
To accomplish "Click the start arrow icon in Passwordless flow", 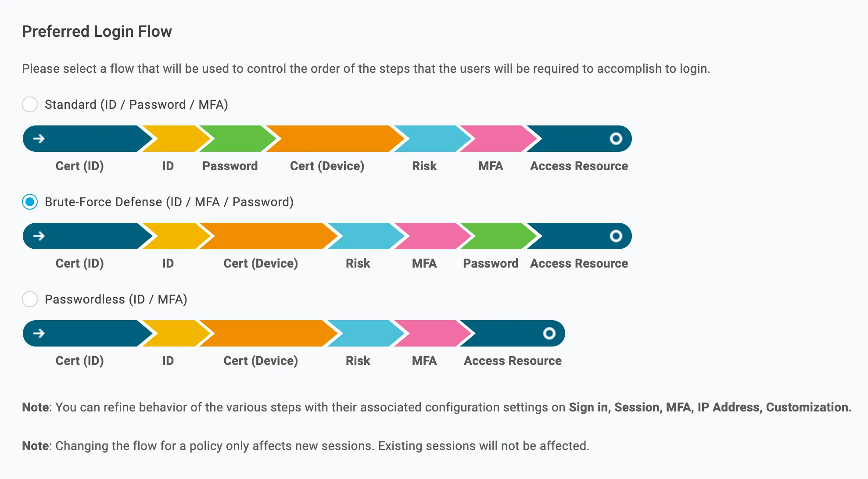I will [x=39, y=333].
